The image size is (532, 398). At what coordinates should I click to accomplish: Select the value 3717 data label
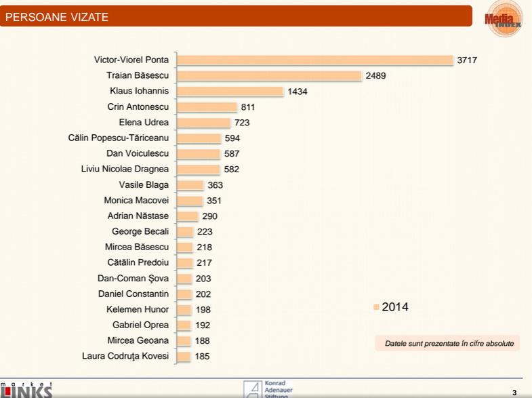467,60
